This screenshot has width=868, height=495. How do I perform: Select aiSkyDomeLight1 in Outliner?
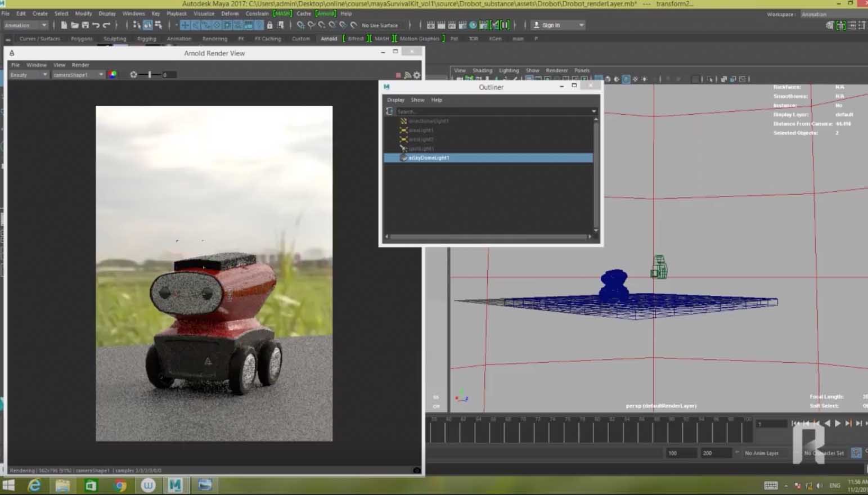[x=488, y=158]
